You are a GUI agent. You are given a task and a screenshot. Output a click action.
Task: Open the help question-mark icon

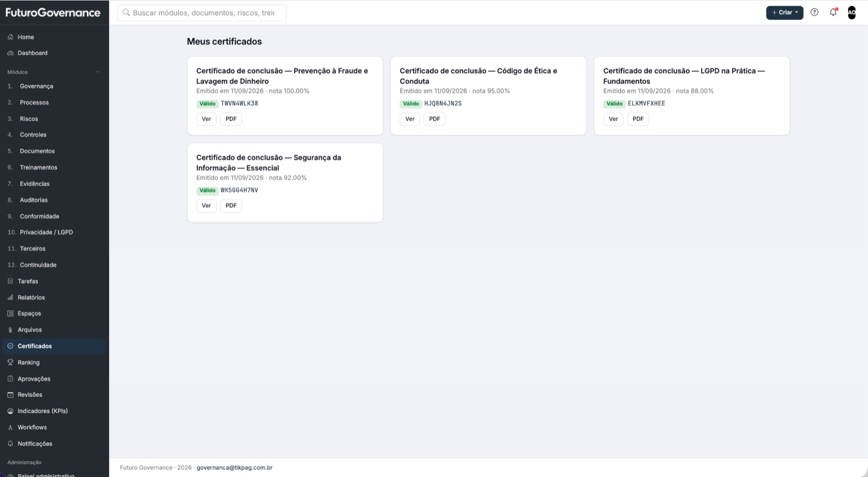(x=814, y=12)
